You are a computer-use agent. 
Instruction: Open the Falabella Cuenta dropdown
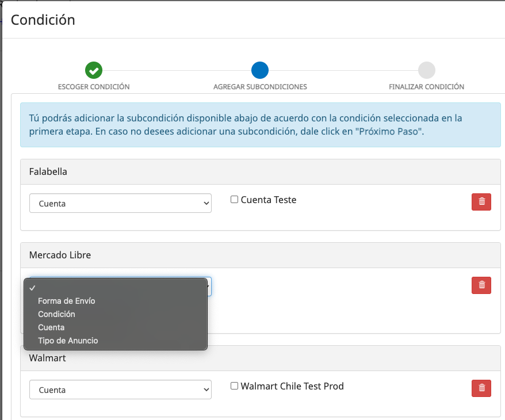(120, 203)
